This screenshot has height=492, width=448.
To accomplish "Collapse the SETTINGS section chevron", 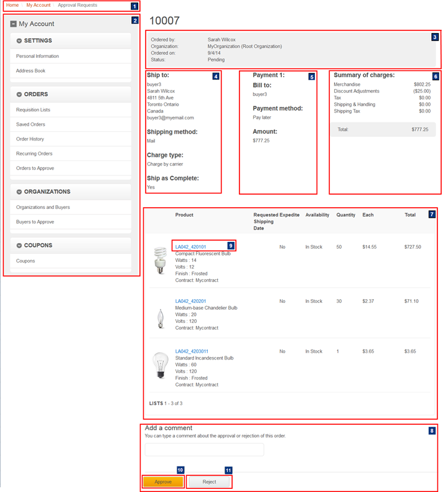I will point(19,41).
